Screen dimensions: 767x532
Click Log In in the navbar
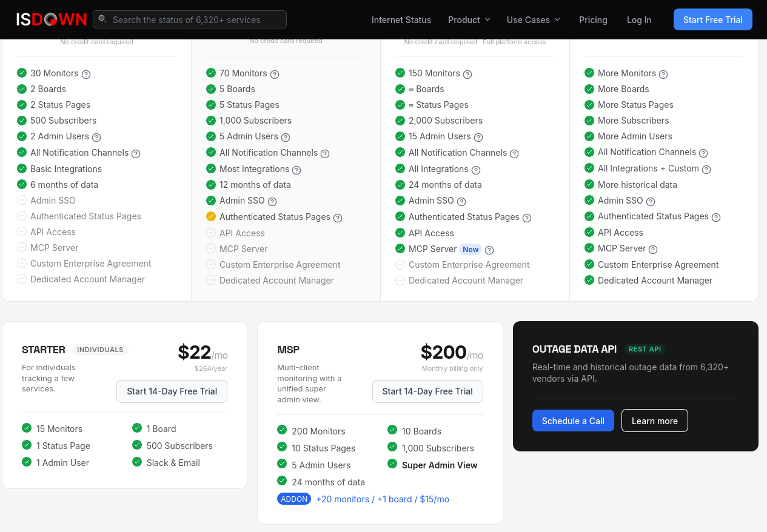pos(639,19)
